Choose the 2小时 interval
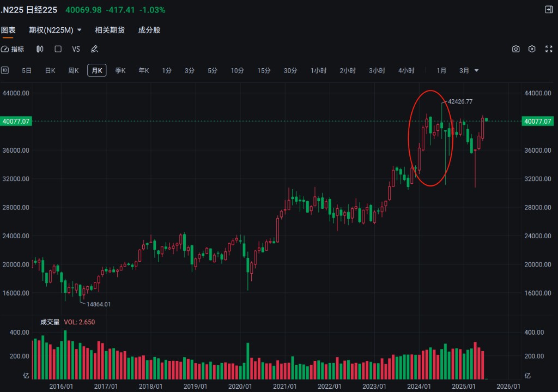558x392 pixels. pos(348,70)
